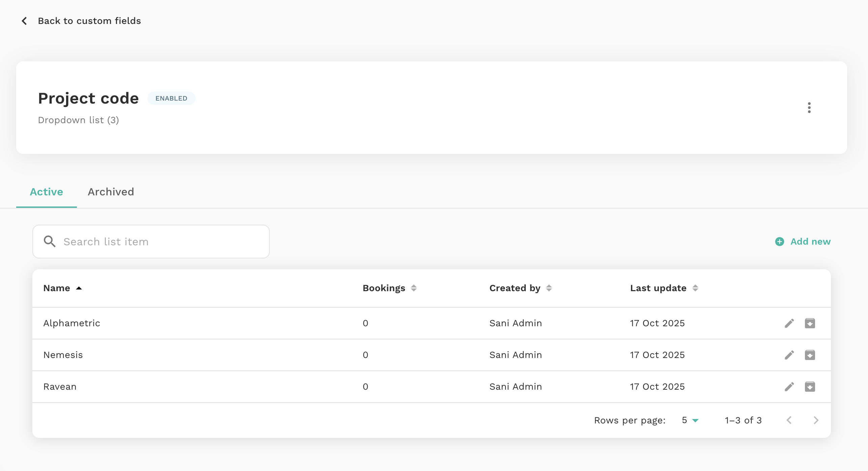This screenshot has width=868, height=471.
Task: Sort by the Name column header
Action: [57, 288]
